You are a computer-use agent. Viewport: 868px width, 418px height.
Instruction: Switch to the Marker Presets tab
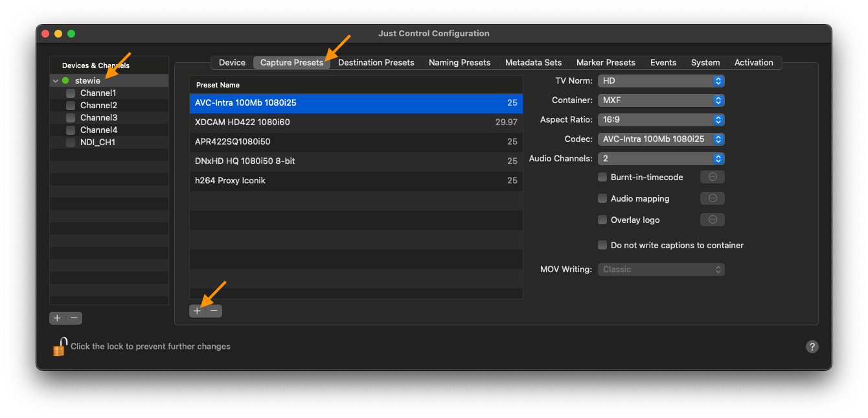(x=606, y=63)
